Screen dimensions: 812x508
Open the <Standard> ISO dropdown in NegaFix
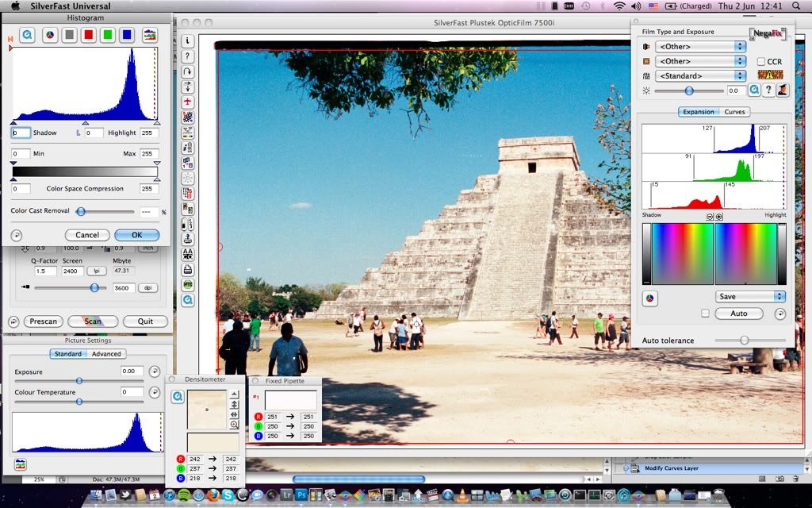700,75
